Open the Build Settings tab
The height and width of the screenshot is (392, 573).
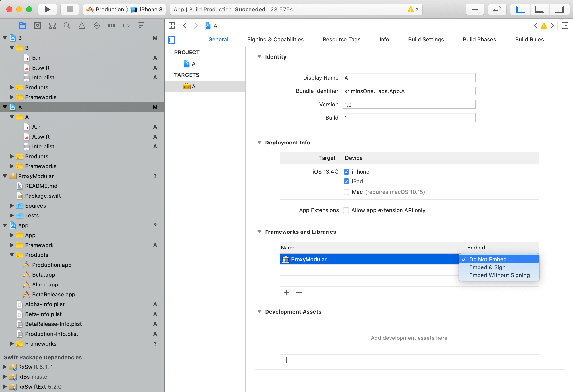[426, 39]
